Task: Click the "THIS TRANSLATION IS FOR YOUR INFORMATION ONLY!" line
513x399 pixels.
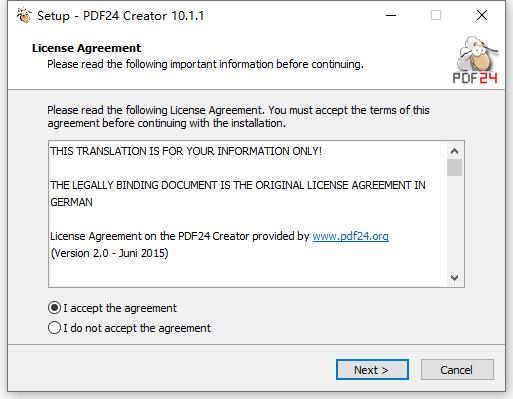Action: click(x=186, y=151)
